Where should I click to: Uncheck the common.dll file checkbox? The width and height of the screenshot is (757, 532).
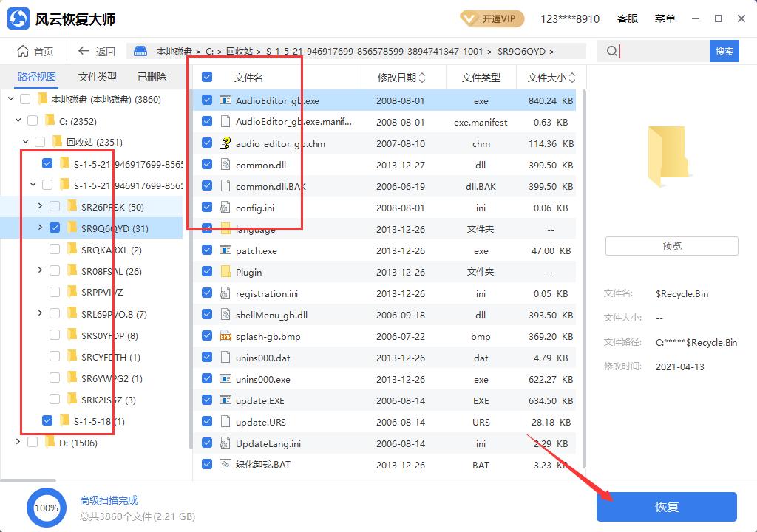(x=207, y=165)
